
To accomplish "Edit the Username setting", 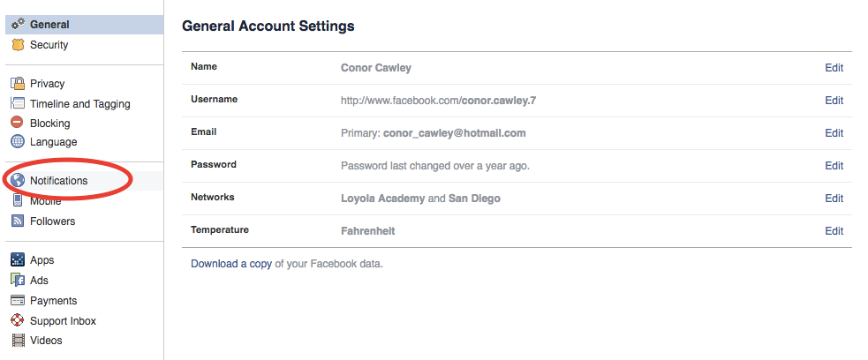I will point(834,101).
